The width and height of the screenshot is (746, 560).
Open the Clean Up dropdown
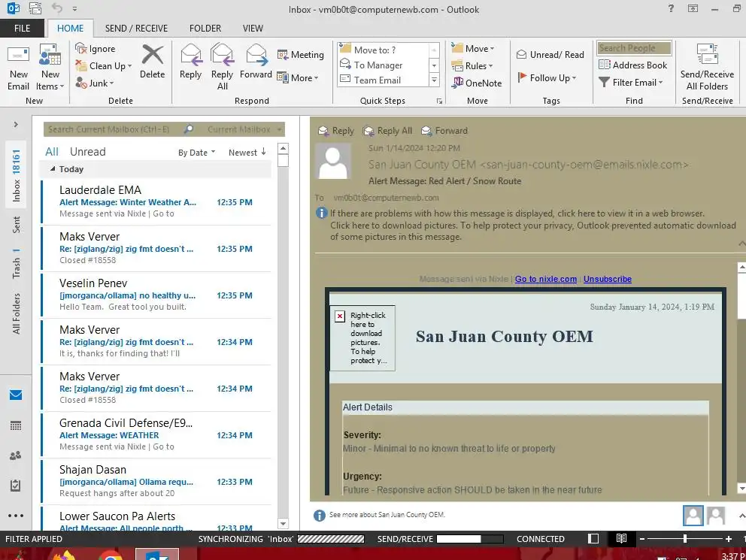pos(103,65)
